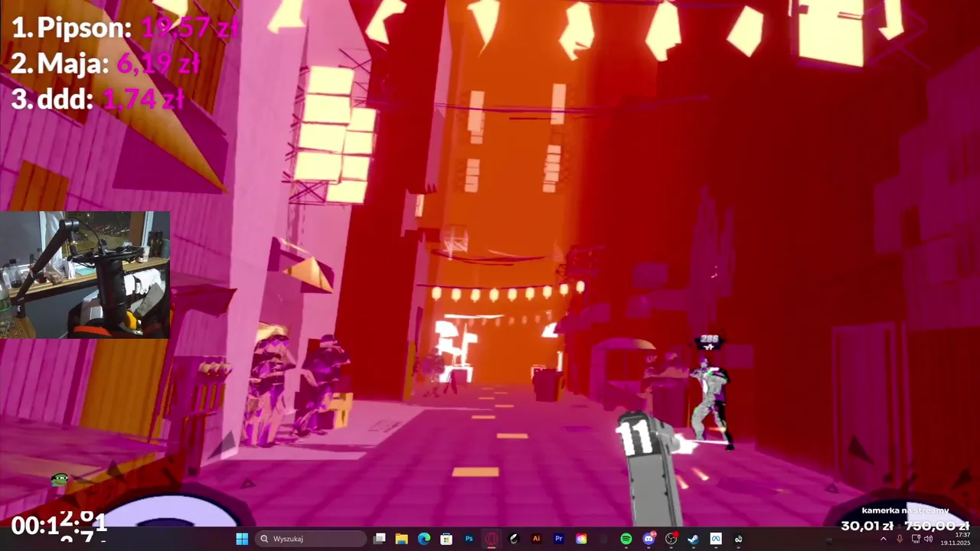This screenshot has height=551, width=980.
Task: Show hidden system tray icons
Action: tap(883, 539)
